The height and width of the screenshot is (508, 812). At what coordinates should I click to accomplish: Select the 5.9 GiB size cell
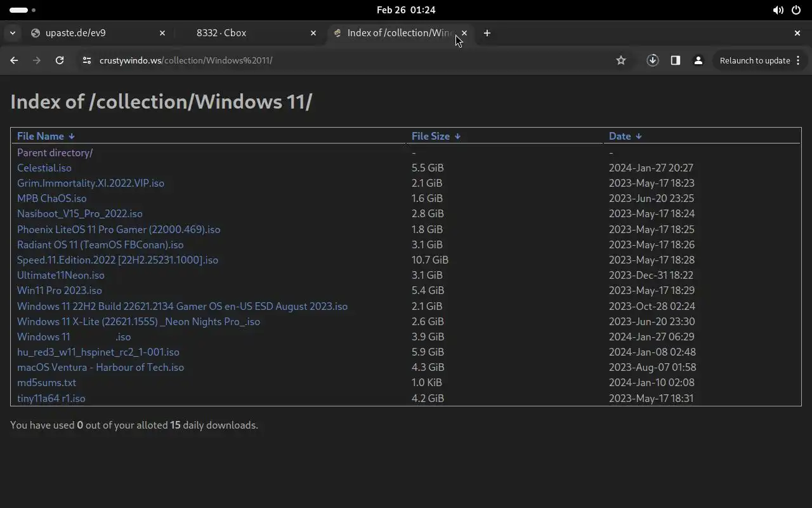pos(428,352)
